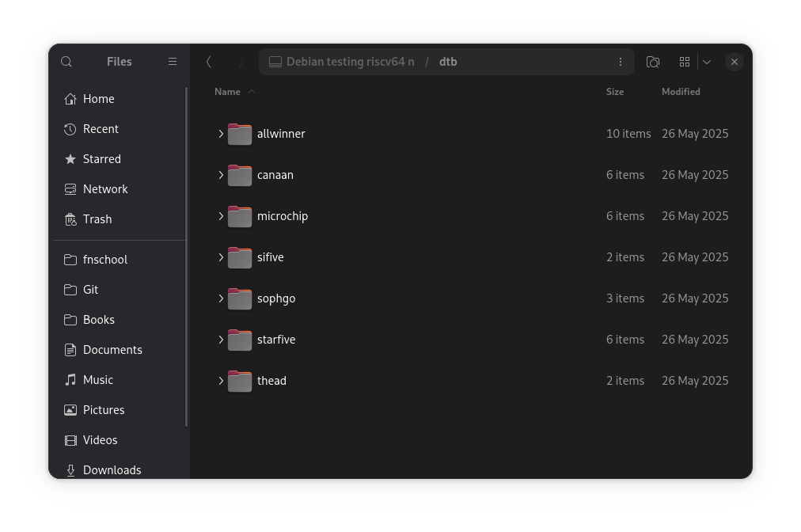Expand the starfive folder
Image resolution: width=801 pixels, height=532 pixels.
pos(221,340)
